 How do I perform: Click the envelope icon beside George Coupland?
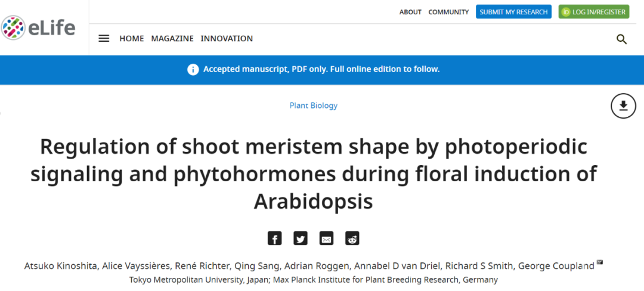coord(600,262)
